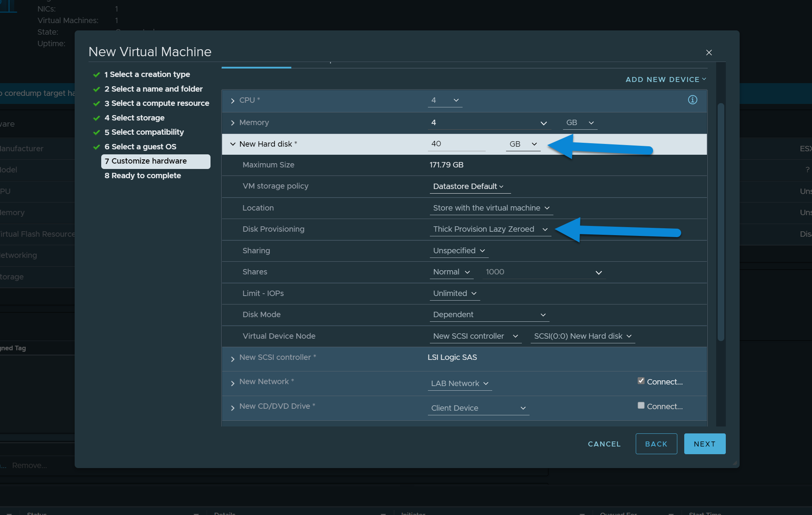Viewport: 812px width, 515px height.
Task: Click the NEXT button
Action: tap(705, 444)
